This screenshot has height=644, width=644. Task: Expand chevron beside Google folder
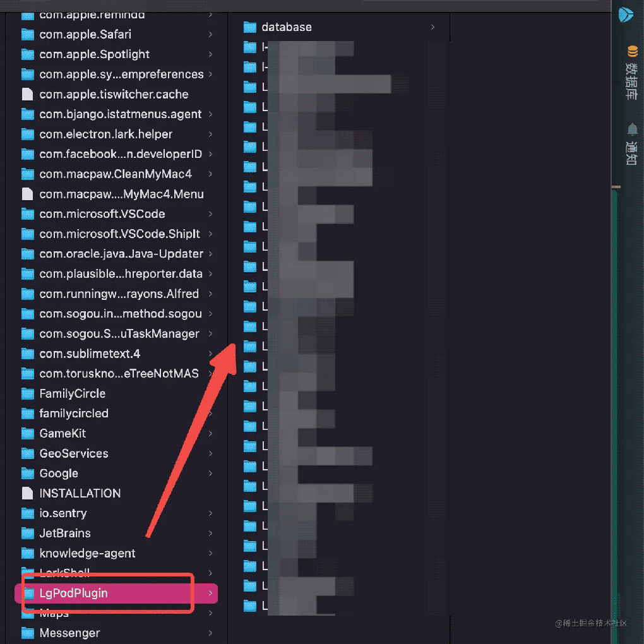210,474
